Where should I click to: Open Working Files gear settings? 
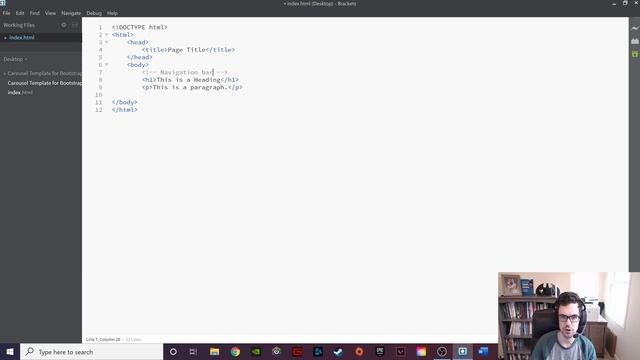point(64,25)
